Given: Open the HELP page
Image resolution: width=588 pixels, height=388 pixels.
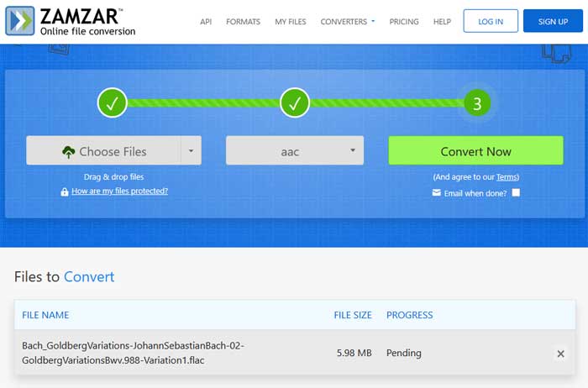Looking at the screenshot, I should 442,22.
